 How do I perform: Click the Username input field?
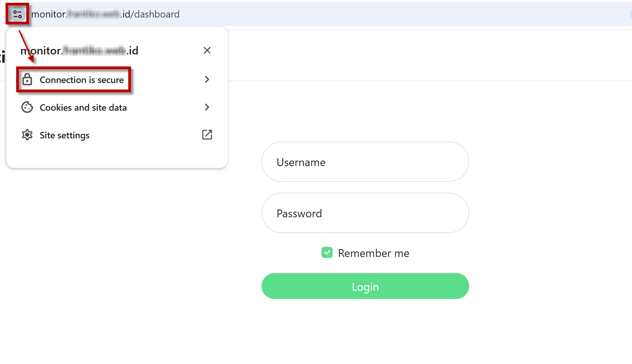[x=365, y=162]
